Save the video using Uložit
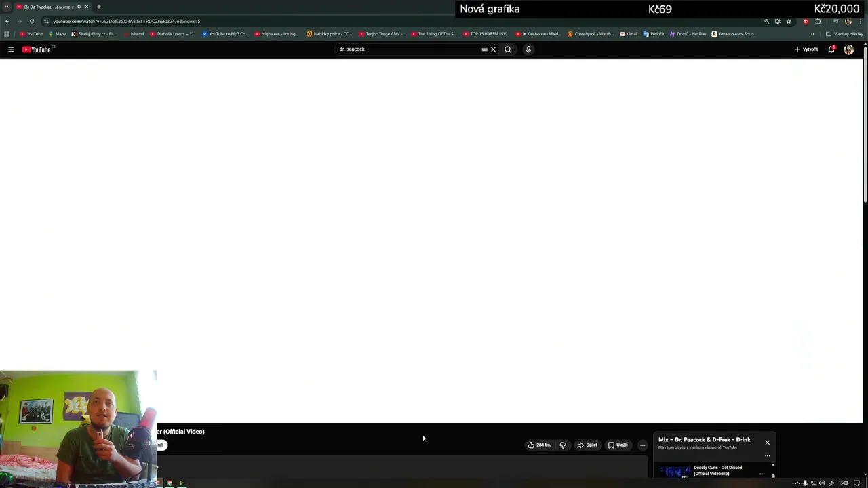The width and height of the screenshot is (868, 488). click(618, 445)
